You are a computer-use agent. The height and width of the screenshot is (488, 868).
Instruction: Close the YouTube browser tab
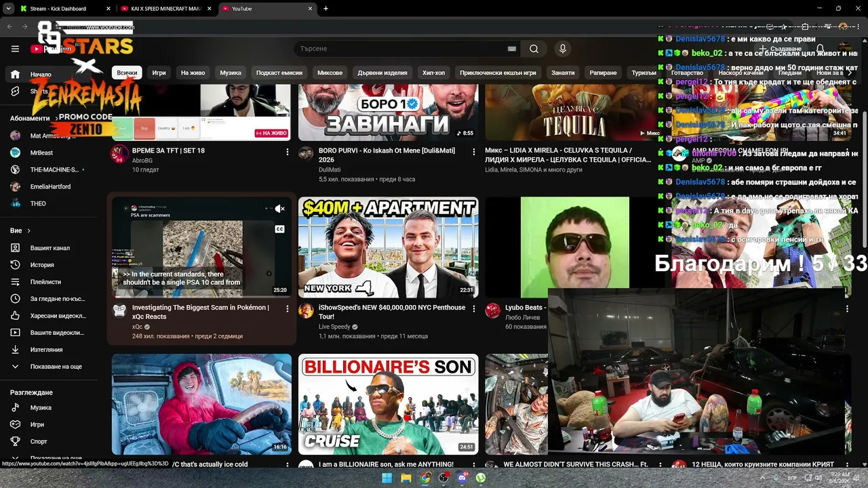pos(311,9)
